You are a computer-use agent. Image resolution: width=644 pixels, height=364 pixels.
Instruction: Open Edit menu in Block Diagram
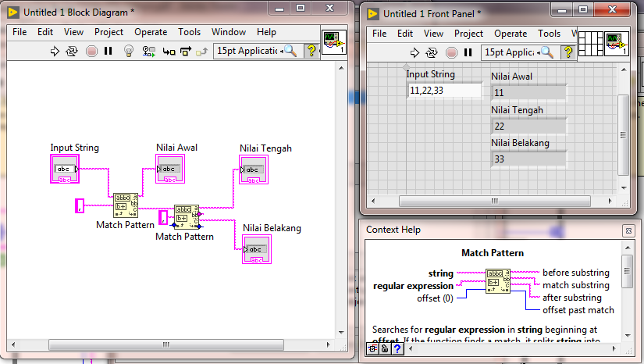pos(45,32)
